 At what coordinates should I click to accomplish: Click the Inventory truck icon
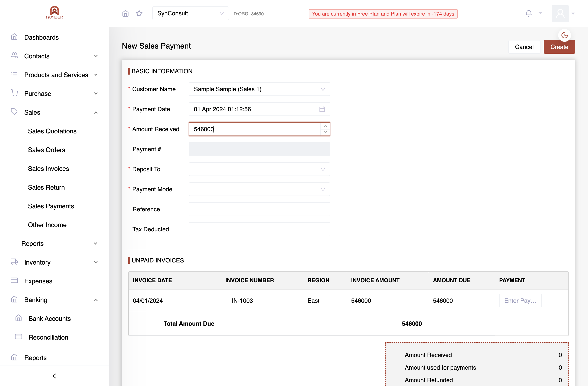click(x=14, y=262)
